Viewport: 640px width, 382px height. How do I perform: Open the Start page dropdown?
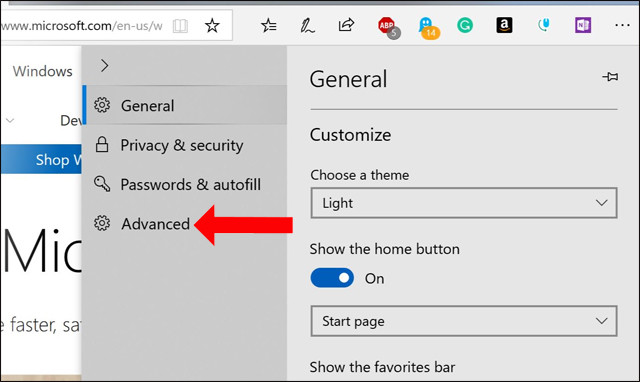tap(464, 321)
